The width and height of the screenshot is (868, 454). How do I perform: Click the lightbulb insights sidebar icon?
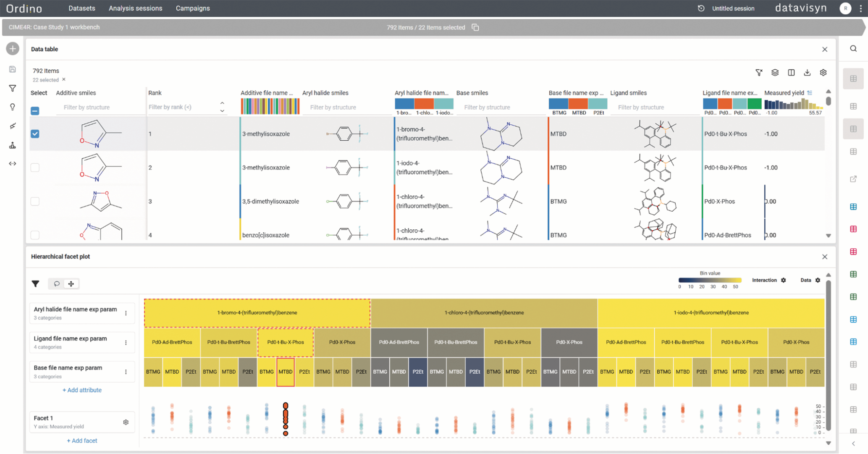pyautogui.click(x=13, y=107)
